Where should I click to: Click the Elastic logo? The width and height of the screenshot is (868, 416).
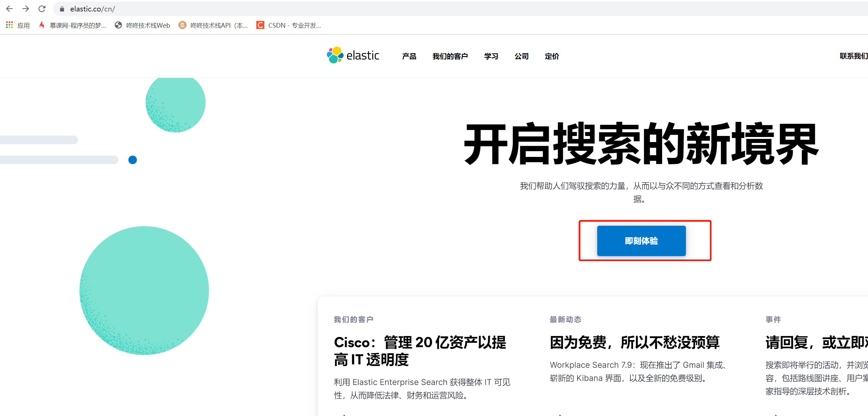pyautogui.click(x=352, y=55)
